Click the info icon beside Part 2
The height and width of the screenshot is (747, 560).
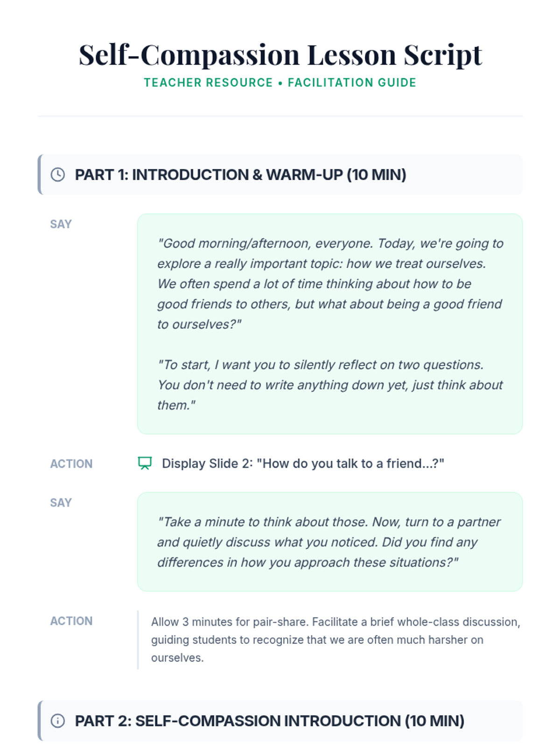pyautogui.click(x=58, y=721)
